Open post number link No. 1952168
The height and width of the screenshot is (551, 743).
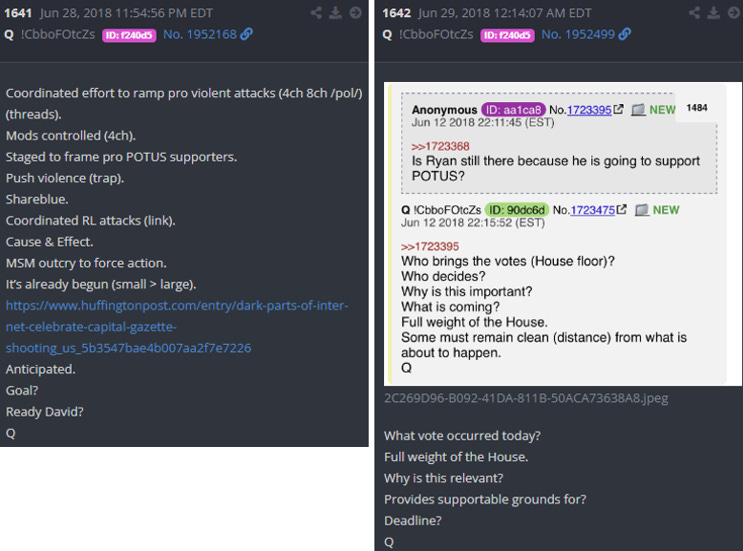[x=199, y=35]
